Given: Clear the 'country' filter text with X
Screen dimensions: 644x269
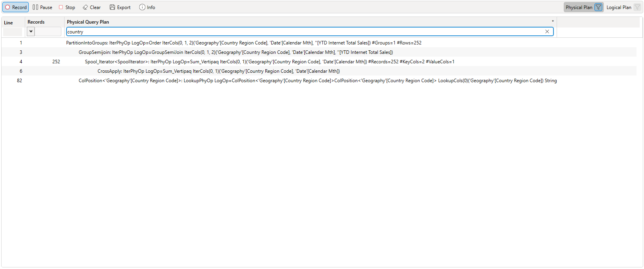Looking at the screenshot, I should tap(547, 32).
